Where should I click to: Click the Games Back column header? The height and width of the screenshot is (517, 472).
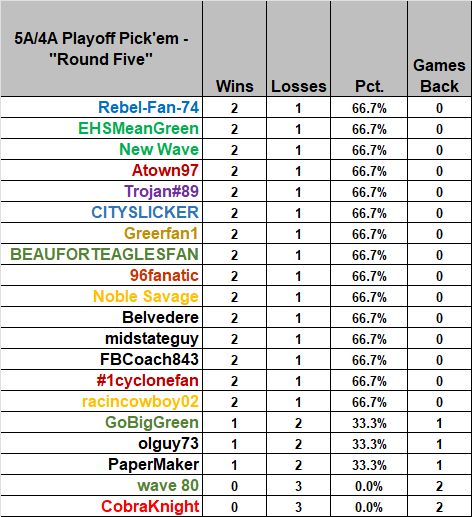(439, 49)
